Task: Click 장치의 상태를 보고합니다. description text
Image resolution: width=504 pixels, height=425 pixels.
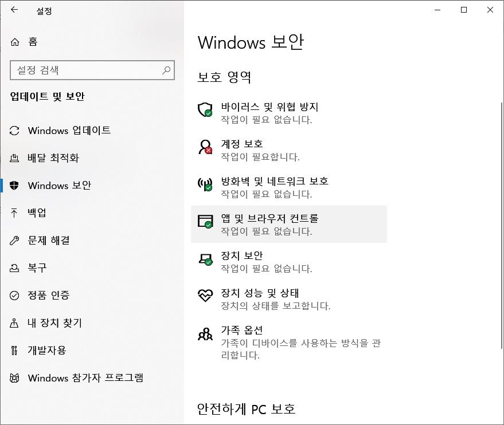Action: (275, 306)
